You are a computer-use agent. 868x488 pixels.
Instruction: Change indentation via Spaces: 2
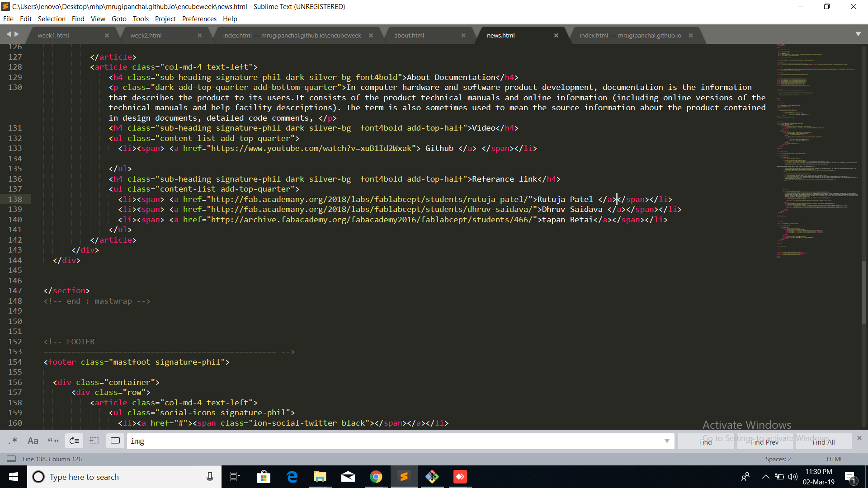tap(778, 459)
